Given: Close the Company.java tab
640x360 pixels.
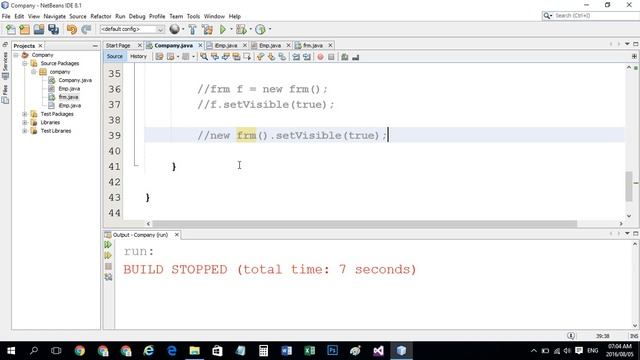Looking at the screenshot, I should tap(200, 45).
